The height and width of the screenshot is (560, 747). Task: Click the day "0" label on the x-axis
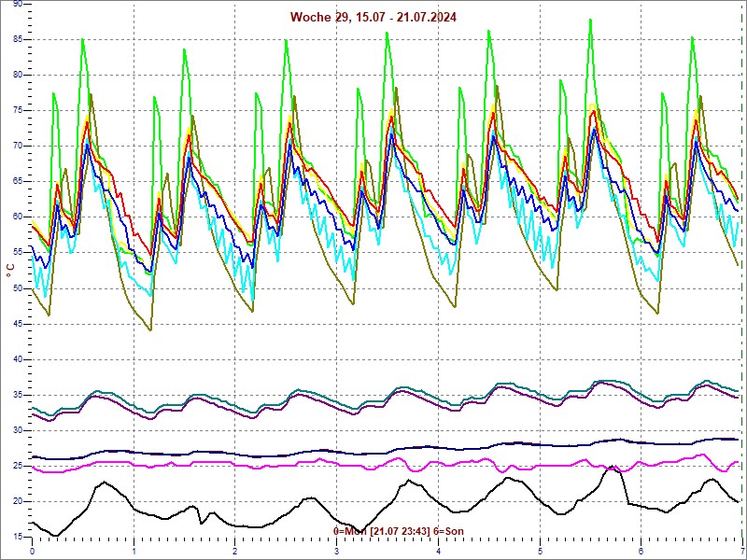pos(33,552)
